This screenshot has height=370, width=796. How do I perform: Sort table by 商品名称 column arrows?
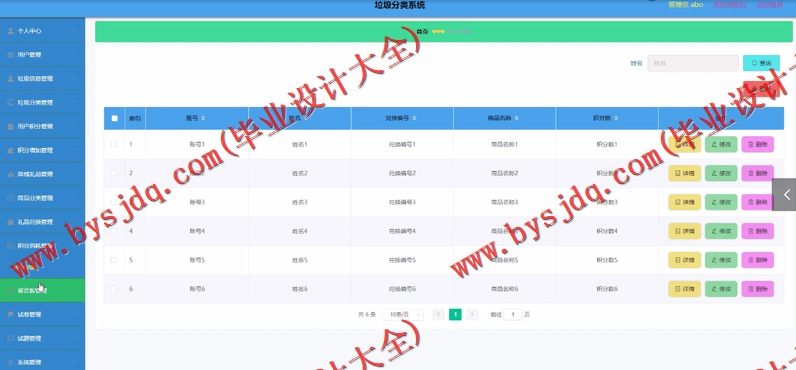point(517,118)
